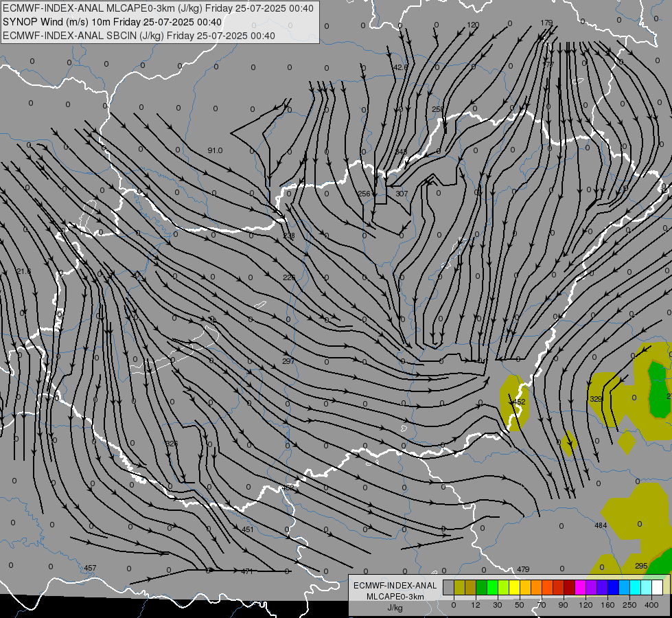
Task: Click the 258 value on the map
Action: point(437,109)
